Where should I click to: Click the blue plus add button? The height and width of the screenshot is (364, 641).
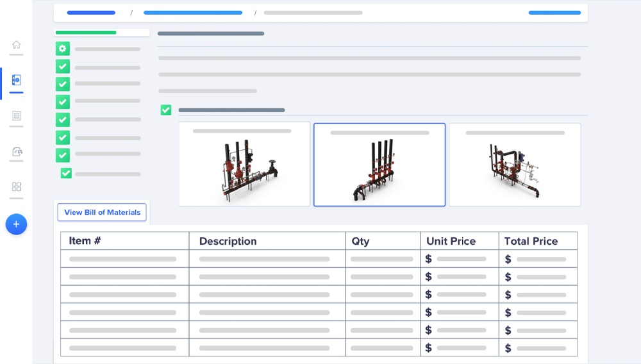[x=17, y=224]
